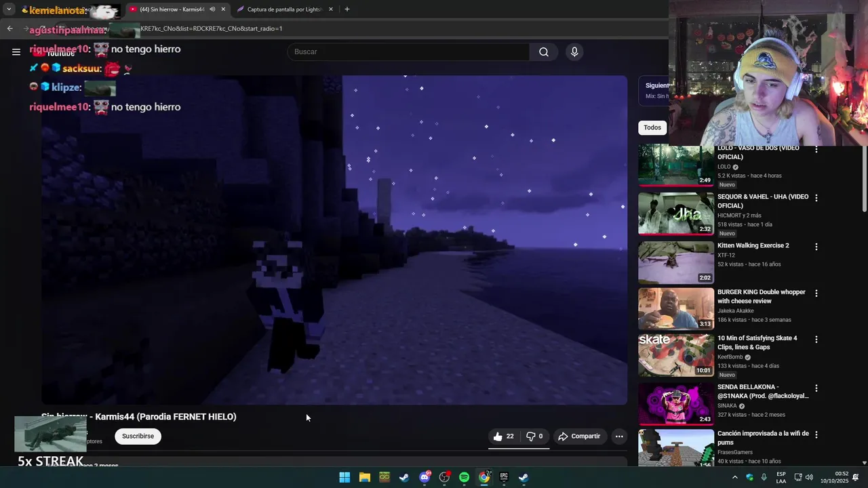
Task: Open Windows Security tray icon
Action: (749, 477)
